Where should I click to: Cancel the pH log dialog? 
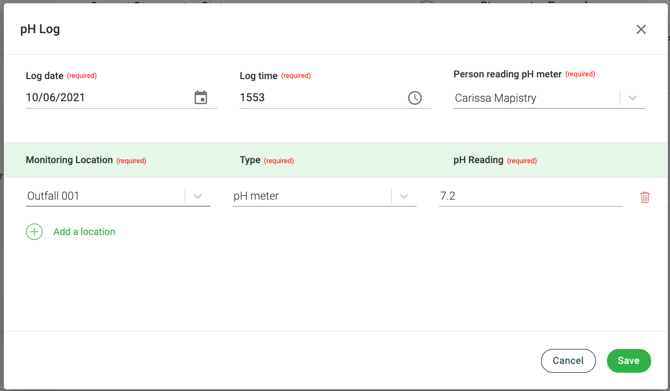point(568,361)
